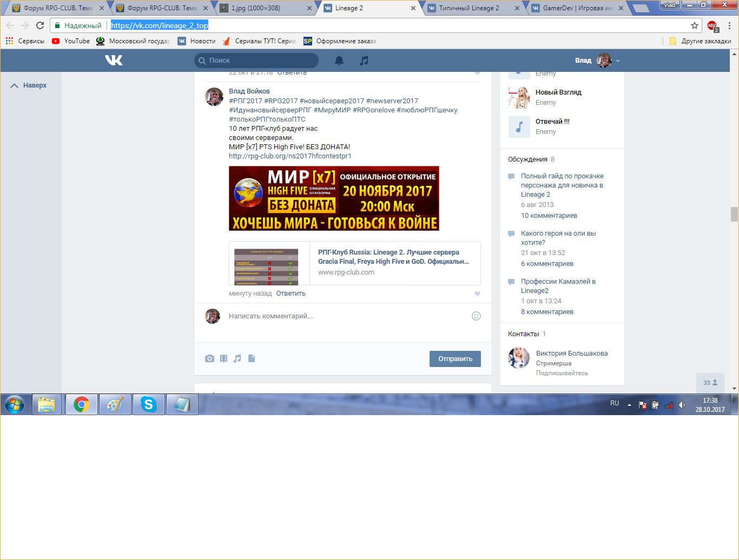The height and width of the screenshot is (560, 739).
Task: Play the Отвечай !!! audio track
Action: [519, 127]
